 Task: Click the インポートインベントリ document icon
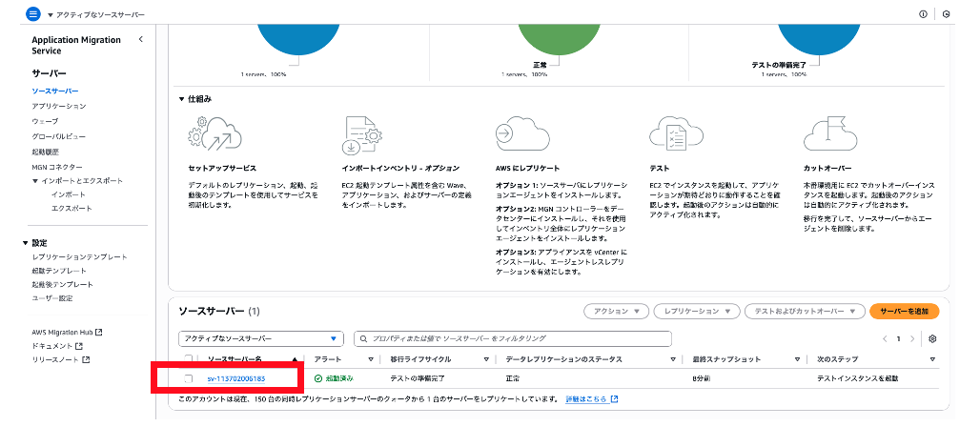362,135
